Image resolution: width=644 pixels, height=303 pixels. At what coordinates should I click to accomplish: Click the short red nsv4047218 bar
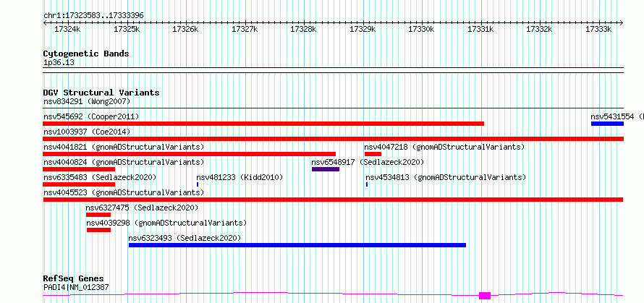pos(373,154)
